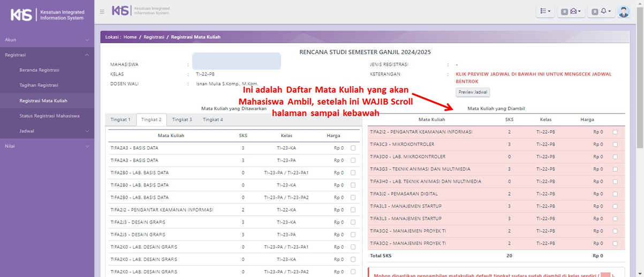
Task: Check the TI-22-KA Pengantar Keamanan Informasi checkbox
Action: pos(353,210)
